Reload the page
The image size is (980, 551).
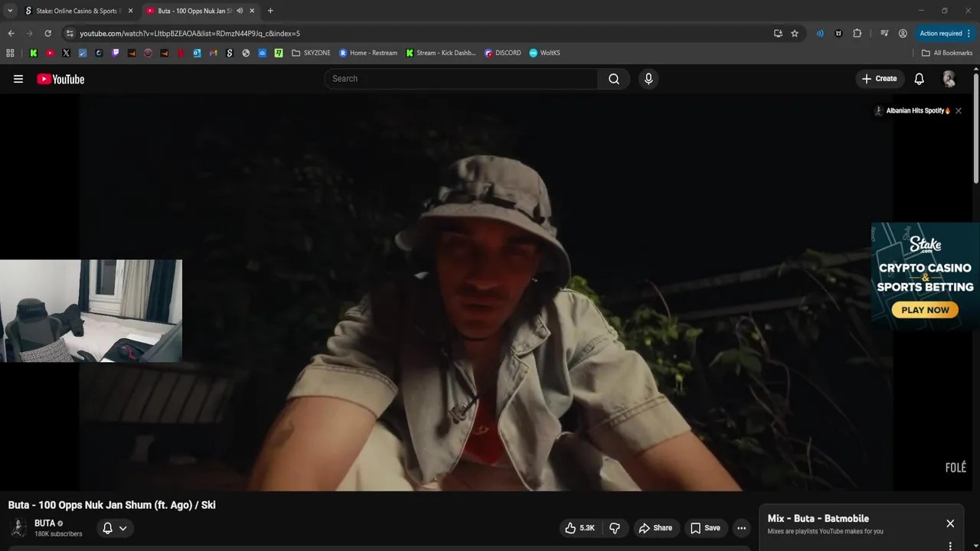(47, 34)
